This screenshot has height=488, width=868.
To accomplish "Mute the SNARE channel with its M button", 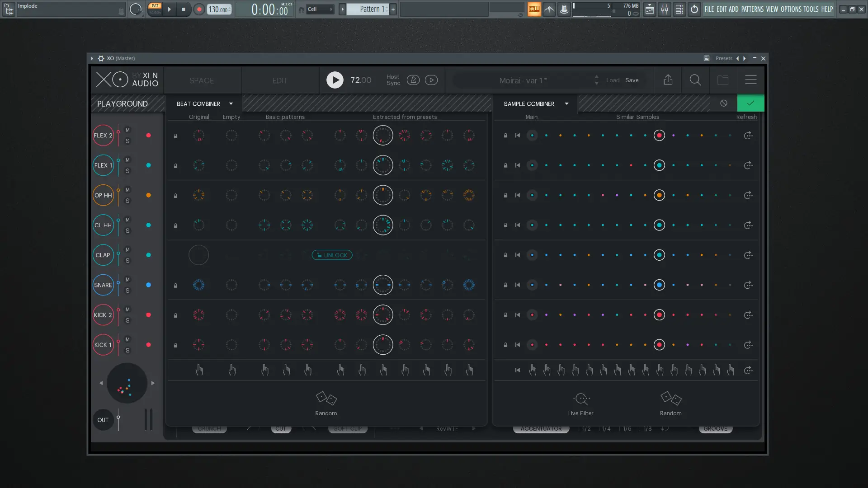I will click(x=127, y=280).
